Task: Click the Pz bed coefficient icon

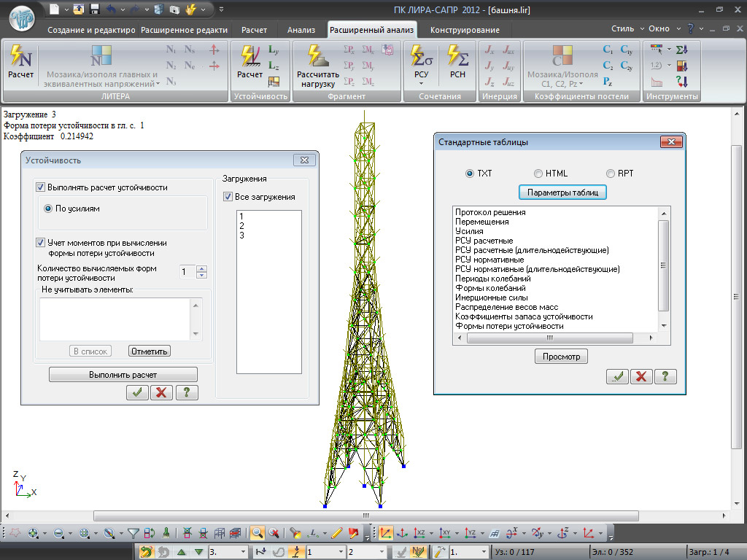Action: tap(608, 81)
